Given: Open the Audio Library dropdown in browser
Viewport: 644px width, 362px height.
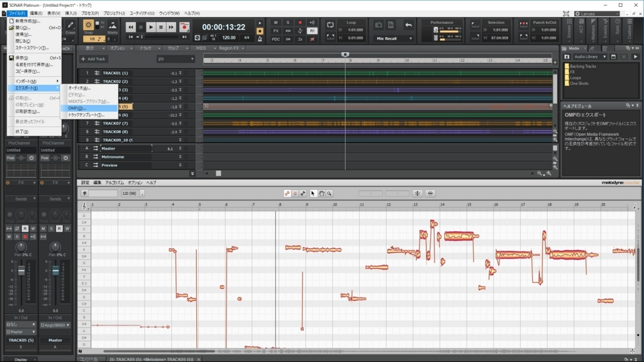Looking at the screenshot, I should tap(590, 57).
